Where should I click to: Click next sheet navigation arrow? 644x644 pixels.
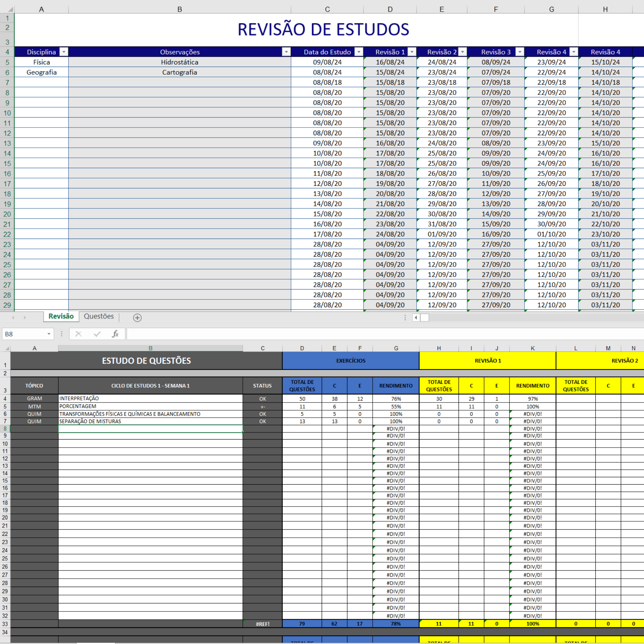click(x=25, y=317)
